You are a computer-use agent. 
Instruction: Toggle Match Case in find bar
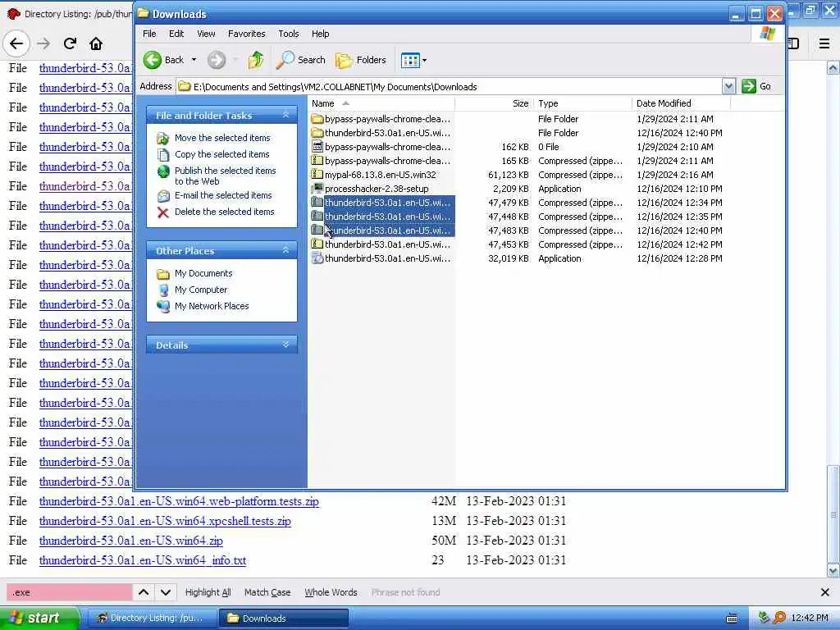point(267,592)
